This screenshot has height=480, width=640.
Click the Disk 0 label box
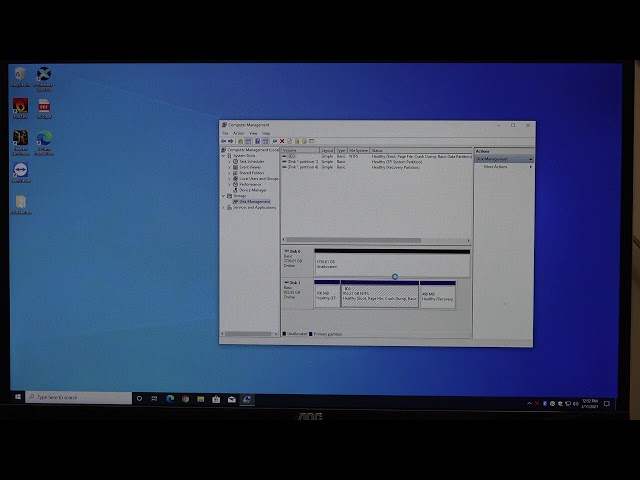coord(297,262)
